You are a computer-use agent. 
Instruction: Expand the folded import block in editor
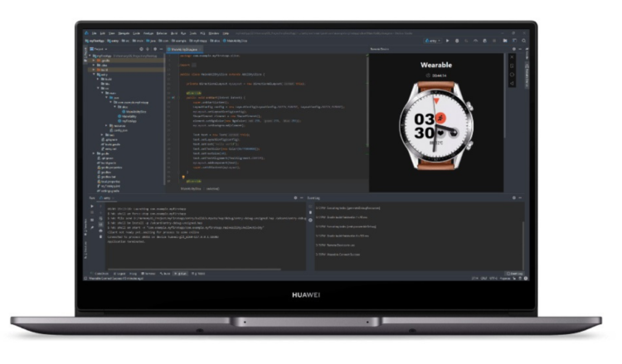[193, 65]
